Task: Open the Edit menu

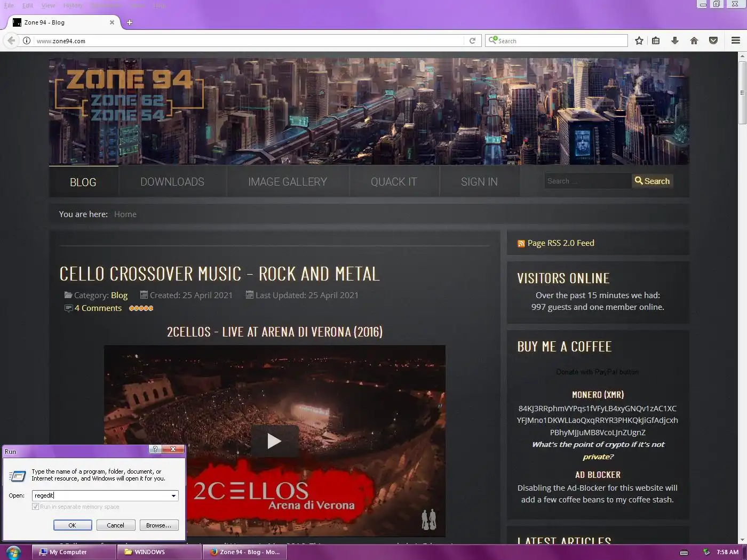Action: 28,5
